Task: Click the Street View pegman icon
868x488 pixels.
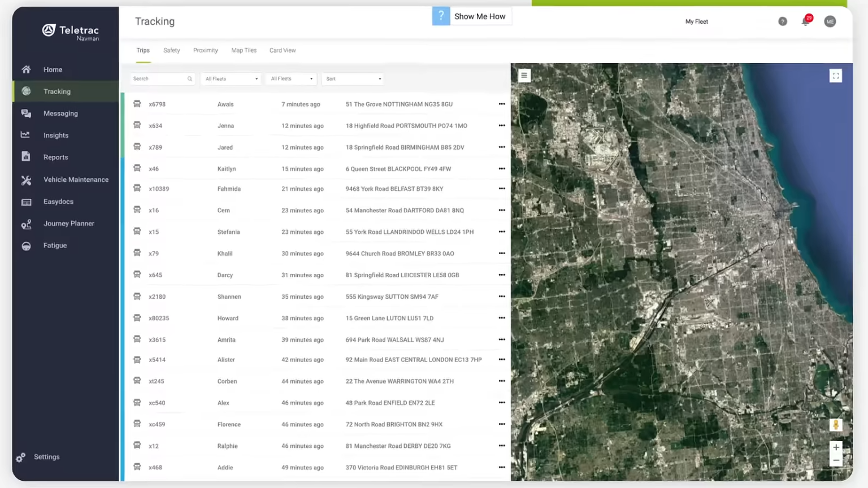Action: pos(836,425)
